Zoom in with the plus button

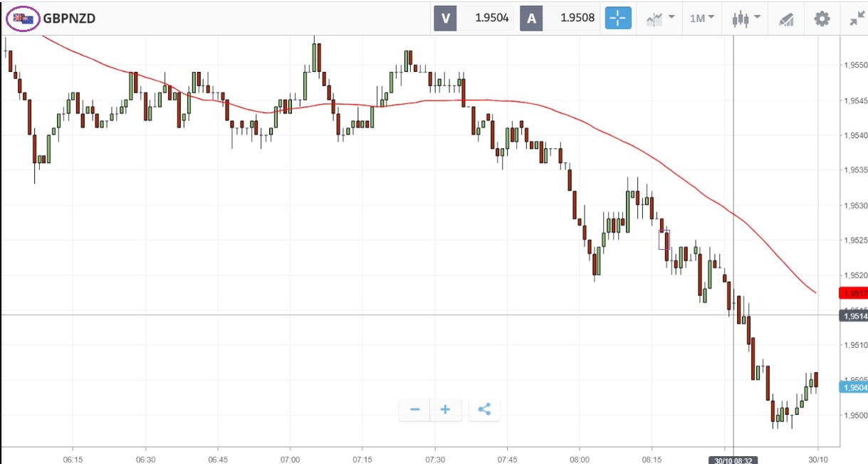point(446,409)
